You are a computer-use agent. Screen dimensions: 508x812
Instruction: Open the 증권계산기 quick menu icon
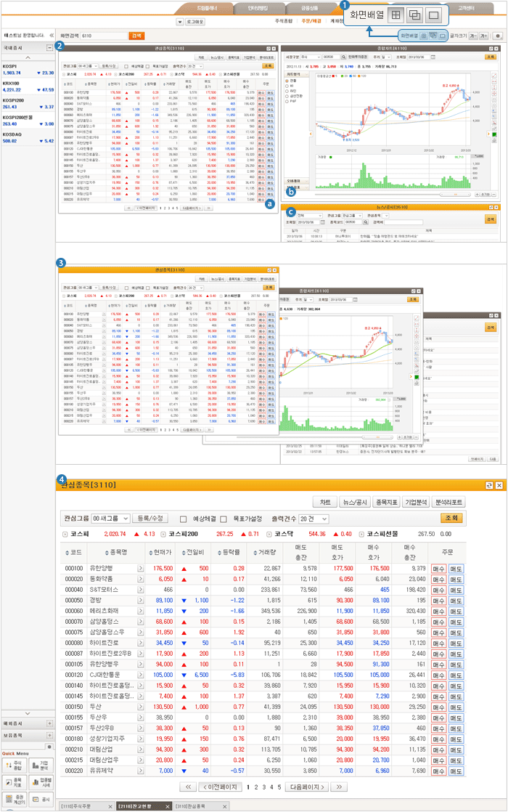coord(15,799)
